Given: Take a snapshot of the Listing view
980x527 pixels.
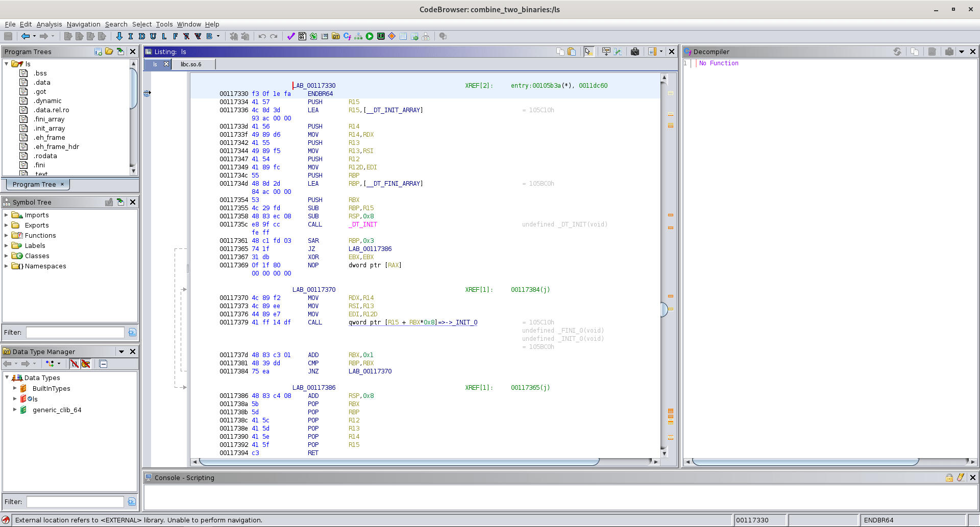Looking at the screenshot, I should 635,52.
